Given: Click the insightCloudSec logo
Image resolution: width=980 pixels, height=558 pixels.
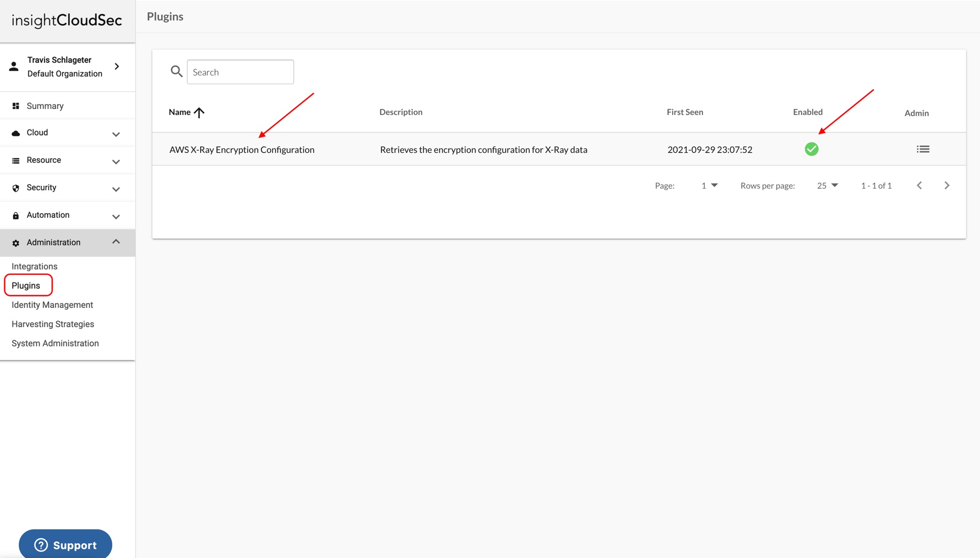Looking at the screenshot, I should [67, 21].
